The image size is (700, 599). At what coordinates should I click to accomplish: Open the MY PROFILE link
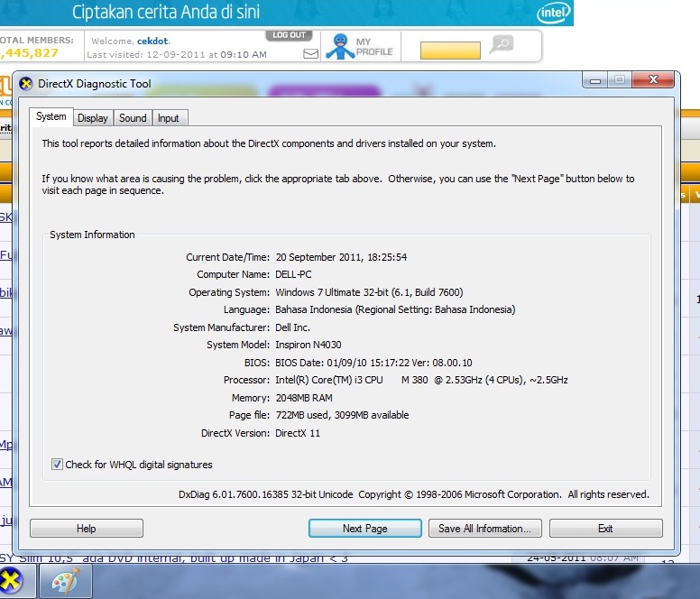374,47
